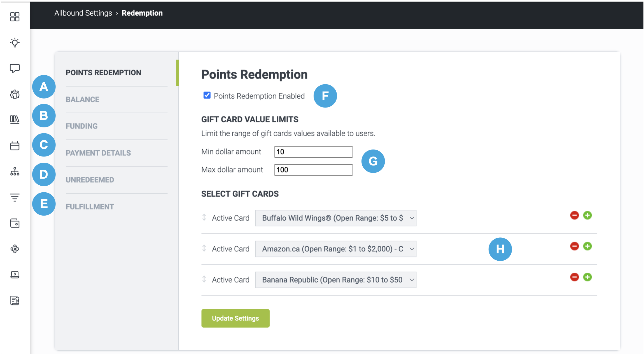Go to the Payment Details tab
The image size is (644, 355).
click(x=98, y=153)
